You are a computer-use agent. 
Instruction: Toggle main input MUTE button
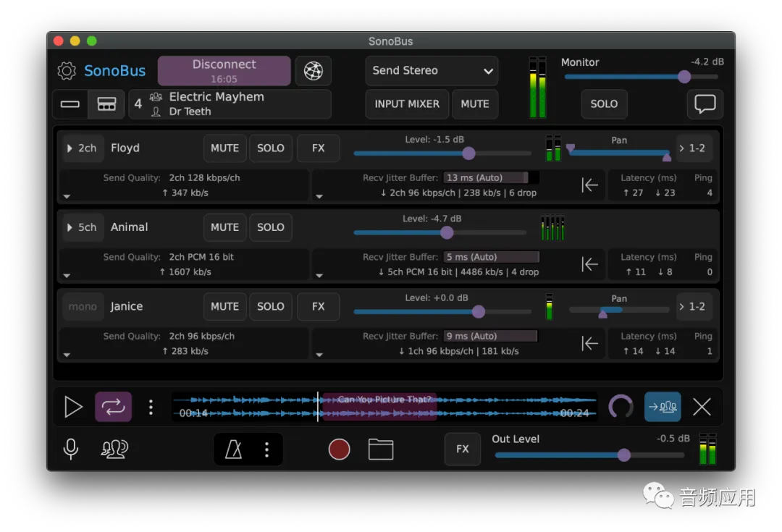[x=475, y=104]
